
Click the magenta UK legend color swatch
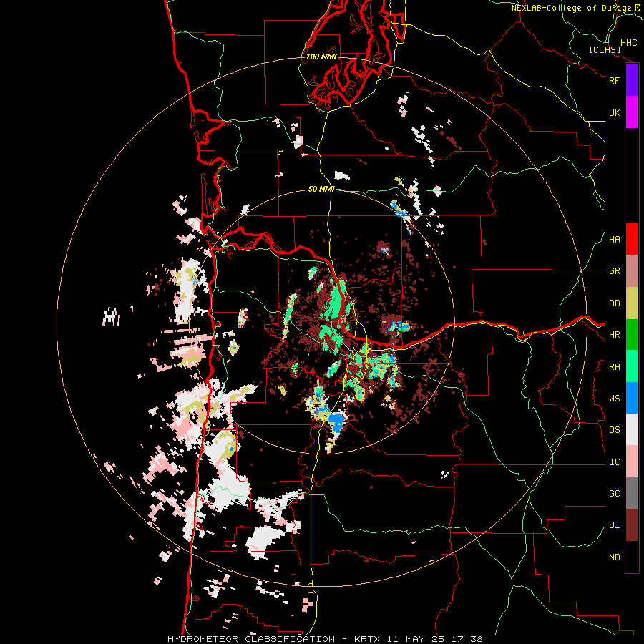(x=632, y=112)
